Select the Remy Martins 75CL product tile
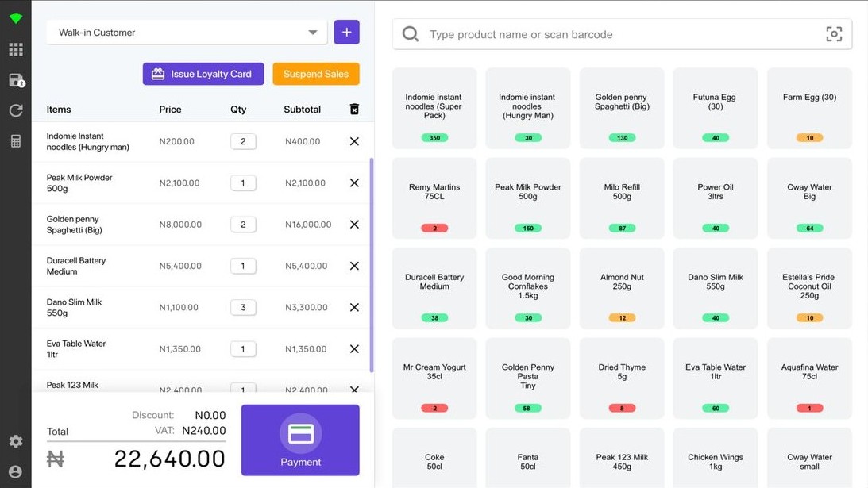 [x=434, y=198]
